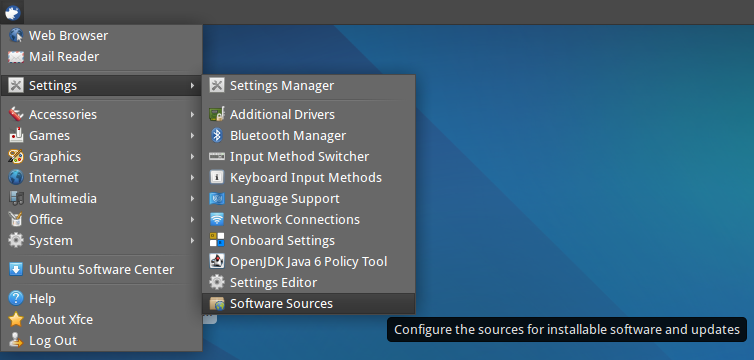Open the Multimedia category

tap(101, 199)
